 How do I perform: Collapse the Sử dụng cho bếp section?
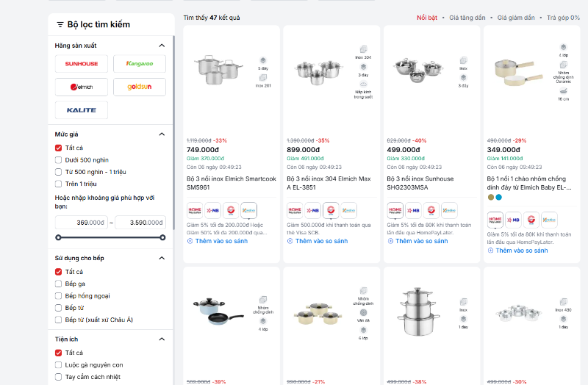(162, 259)
